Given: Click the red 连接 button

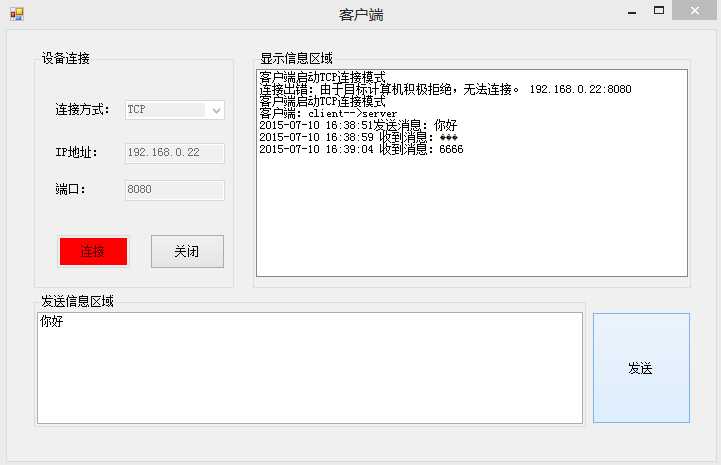Looking at the screenshot, I should tap(93, 251).
